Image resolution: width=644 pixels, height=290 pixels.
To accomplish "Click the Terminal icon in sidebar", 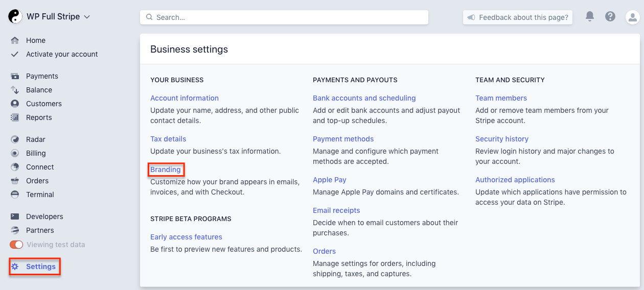I will [15, 195].
